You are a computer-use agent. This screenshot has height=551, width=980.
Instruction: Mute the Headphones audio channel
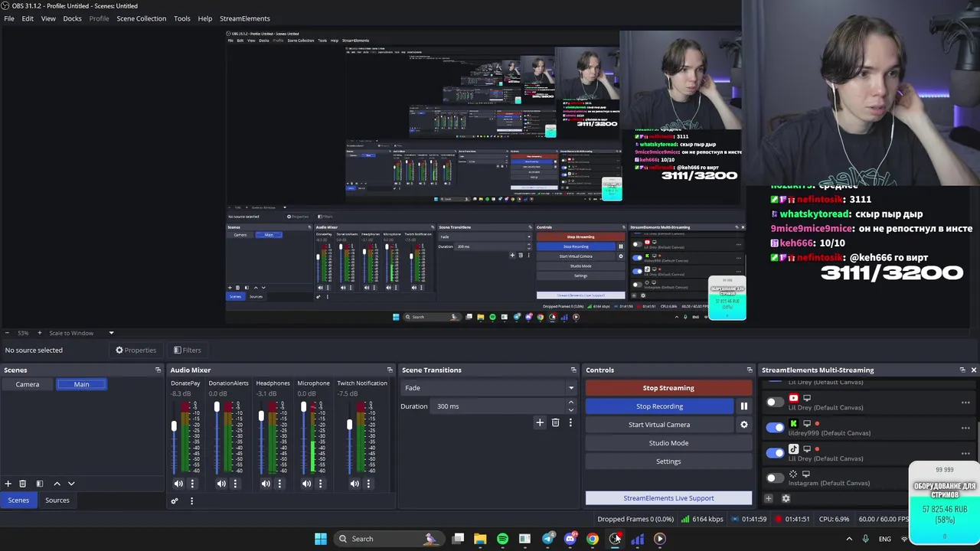point(266,484)
